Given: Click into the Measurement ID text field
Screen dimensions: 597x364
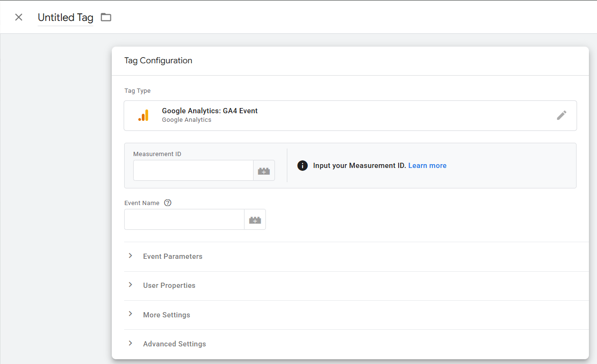Looking at the screenshot, I should (x=193, y=171).
